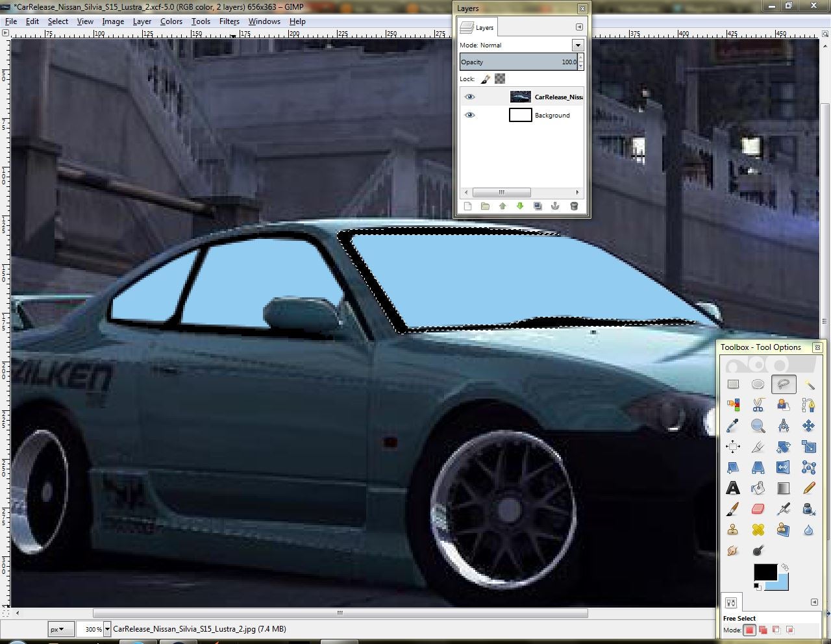Select the Scissors Select tool
The width and height of the screenshot is (831, 644).
pos(758,405)
